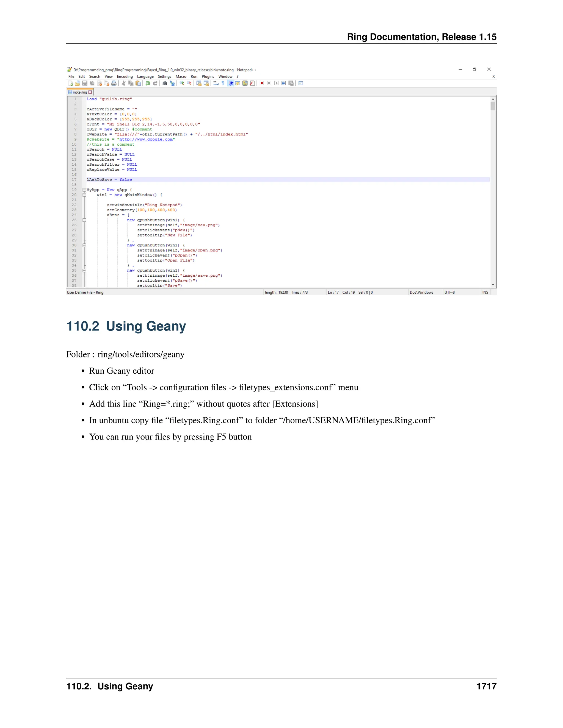Open Find with the binoculars icon

click(165, 83)
